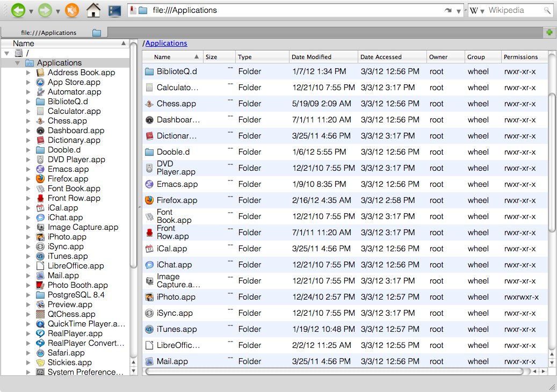Screen dimensions: 557x392
Task: Sort by the Owner column header
Action: [x=445, y=57]
